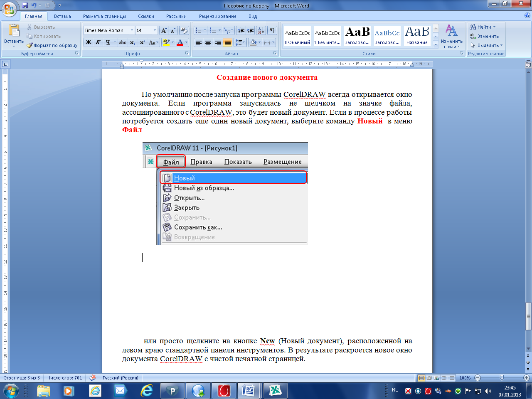Image resolution: width=532 pixels, height=399 pixels.
Task: Expand the numbered list dropdown arrow
Action: (219, 30)
